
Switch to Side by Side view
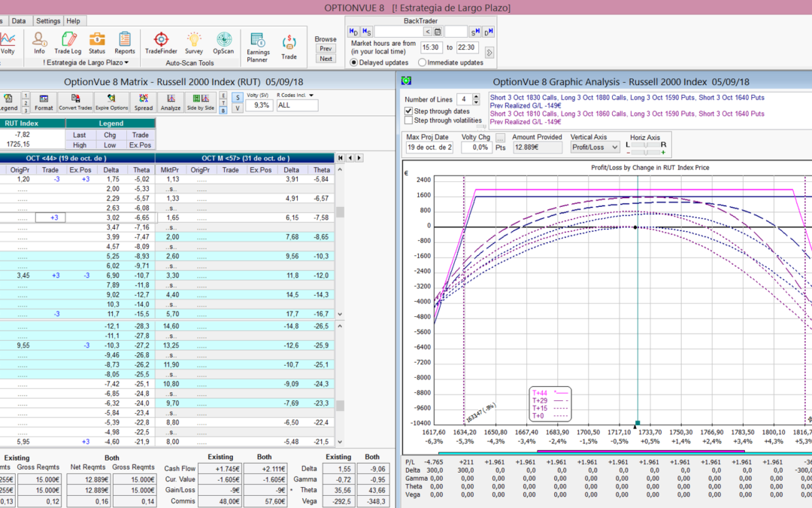[201, 102]
